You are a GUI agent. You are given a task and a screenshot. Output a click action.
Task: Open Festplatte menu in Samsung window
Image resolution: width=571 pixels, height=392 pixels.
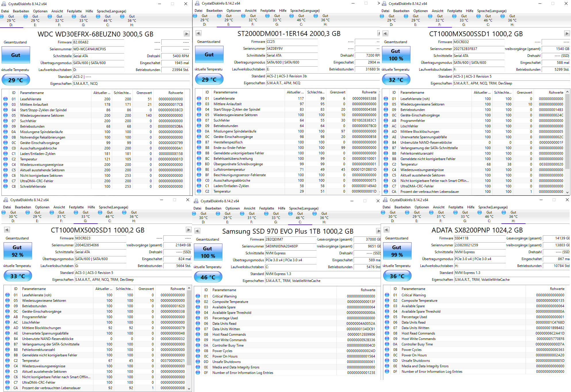coord(267,208)
